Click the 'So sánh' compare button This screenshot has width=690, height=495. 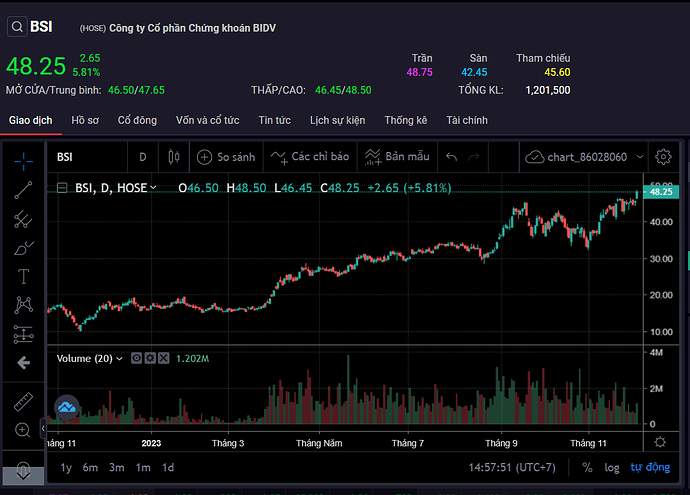click(x=226, y=157)
